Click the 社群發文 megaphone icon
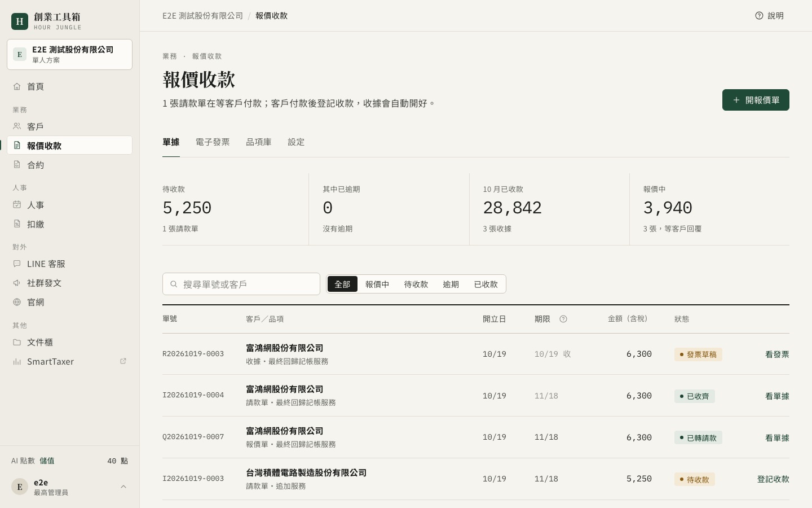 point(17,283)
